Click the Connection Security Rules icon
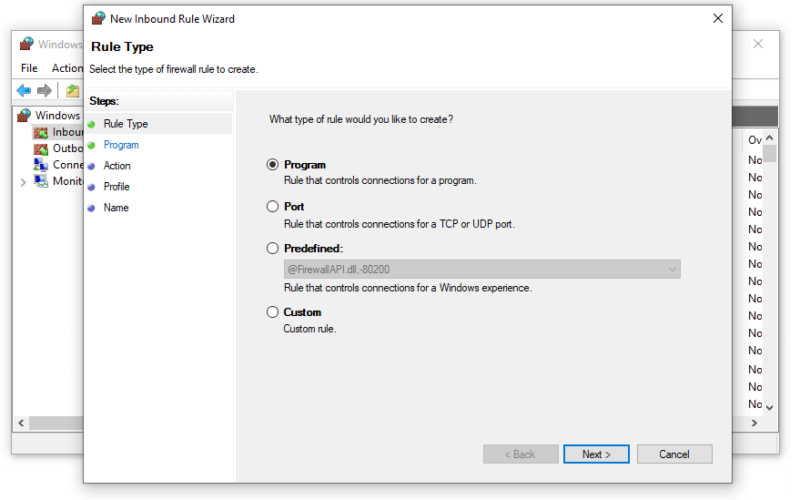The height and width of the screenshot is (500, 800). pyautogui.click(x=41, y=165)
